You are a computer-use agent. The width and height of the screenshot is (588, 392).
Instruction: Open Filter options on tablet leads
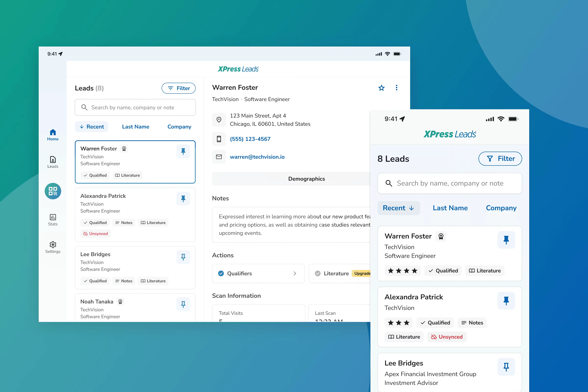(x=178, y=88)
